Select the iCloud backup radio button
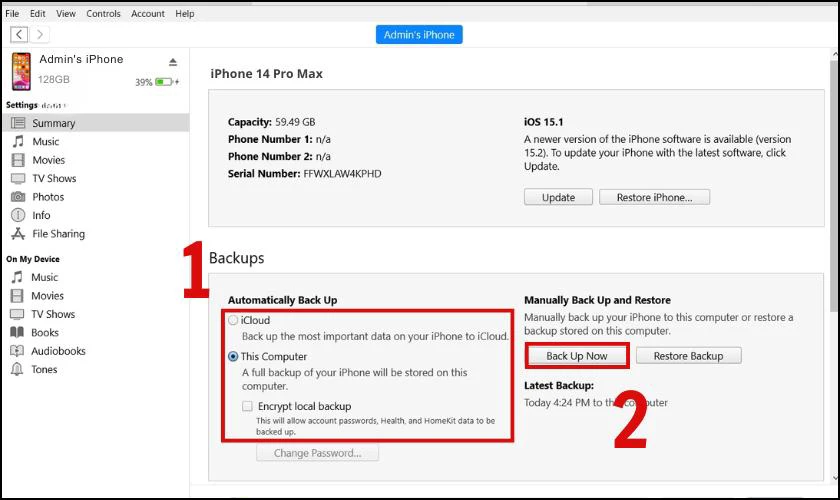Screen dimensions: 840x500 point(233,320)
